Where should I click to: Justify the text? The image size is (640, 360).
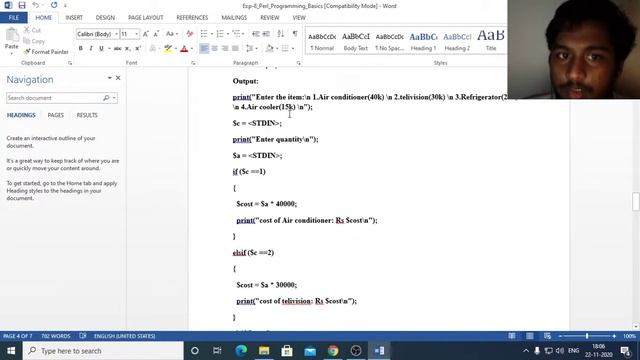point(235,49)
